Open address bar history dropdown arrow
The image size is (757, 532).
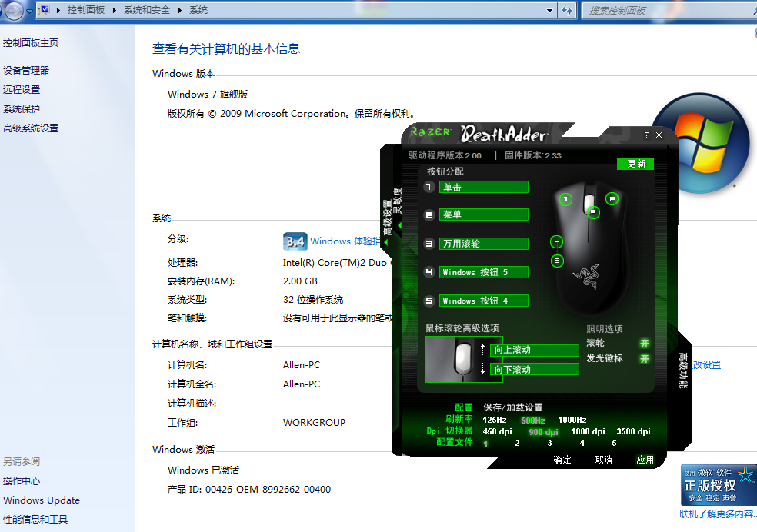pos(549,10)
